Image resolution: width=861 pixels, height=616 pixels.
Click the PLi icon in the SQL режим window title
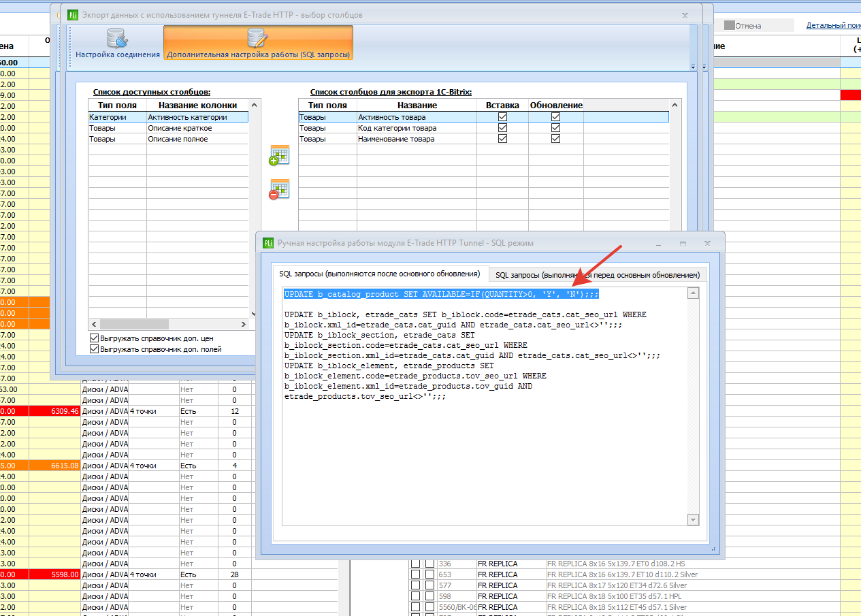coord(267,243)
